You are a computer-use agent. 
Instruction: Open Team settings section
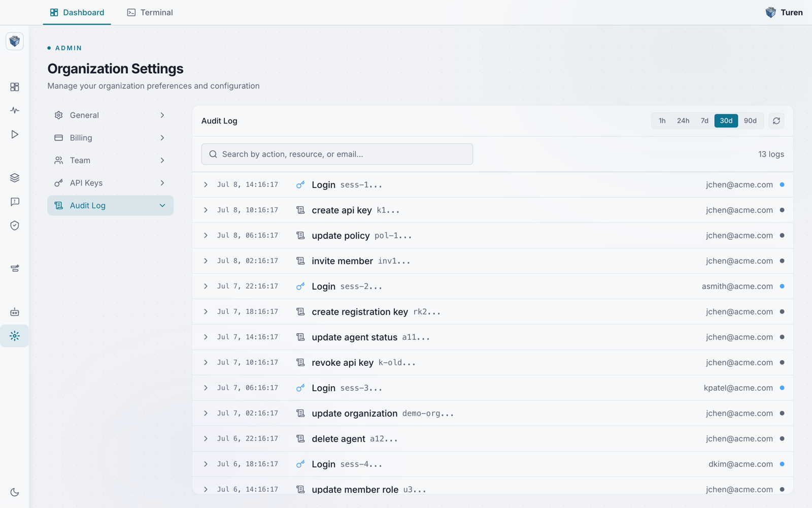[x=110, y=161]
